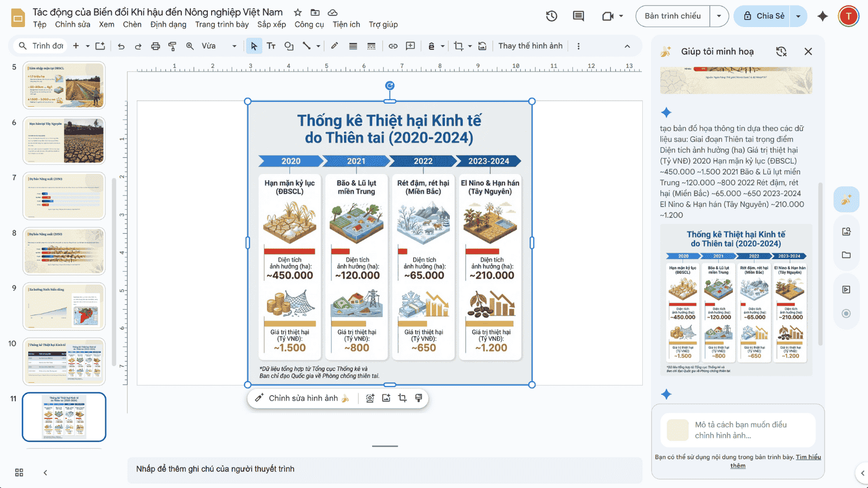Viewport: 868px width, 488px height.
Task: Click the print icon
Action: (x=156, y=46)
